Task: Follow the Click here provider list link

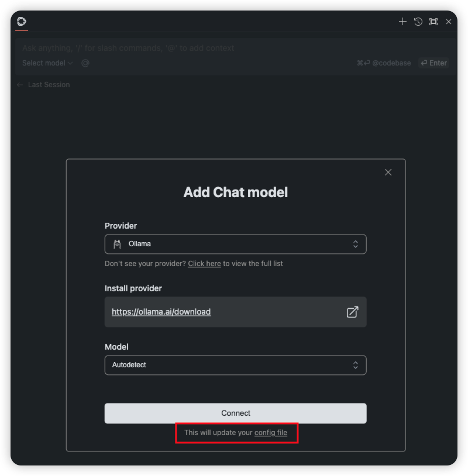Action: click(204, 264)
